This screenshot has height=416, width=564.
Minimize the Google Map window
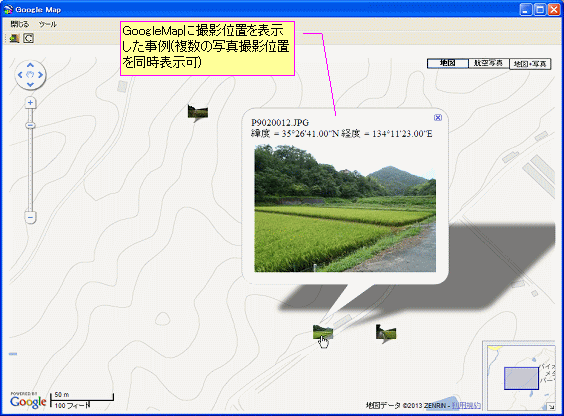pyautogui.click(x=526, y=9)
